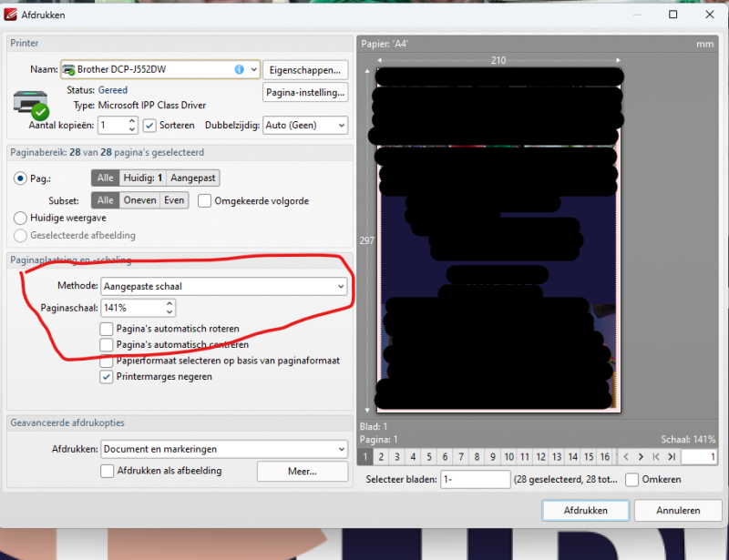Open the Methode dropdown
The height and width of the screenshot is (560, 729).
[223, 287]
